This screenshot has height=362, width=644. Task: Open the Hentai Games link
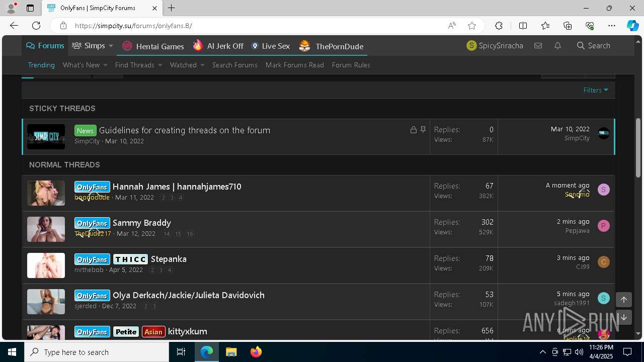153,46
